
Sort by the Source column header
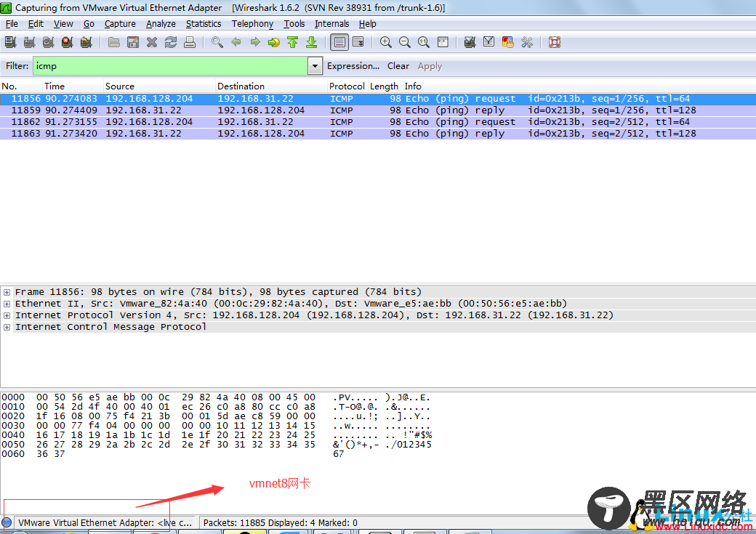pyautogui.click(x=159, y=86)
